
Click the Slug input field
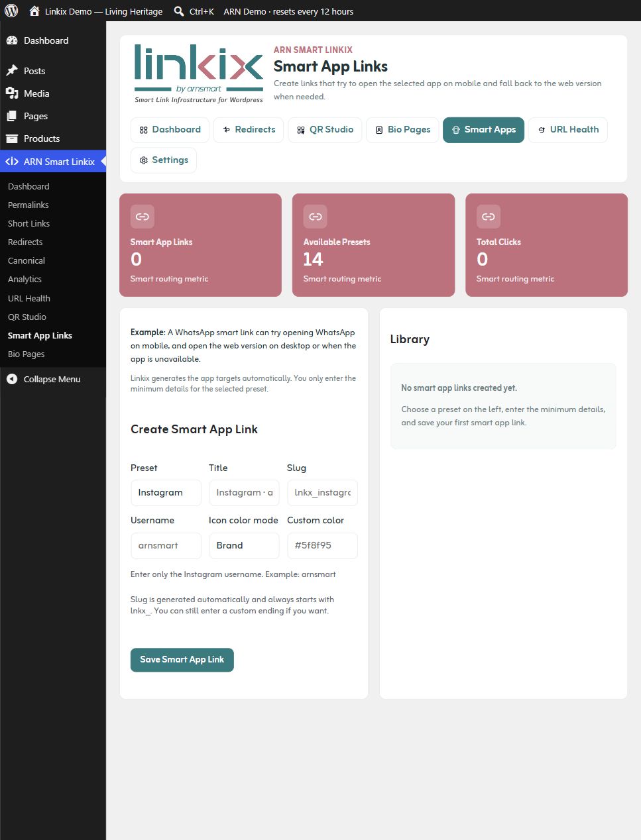click(322, 493)
